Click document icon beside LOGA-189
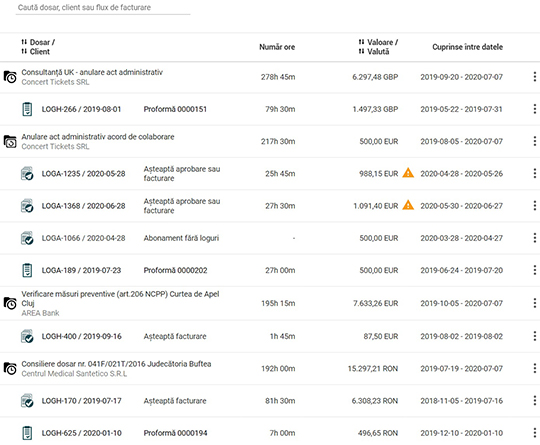This screenshot has width=540, height=445. tap(27, 270)
